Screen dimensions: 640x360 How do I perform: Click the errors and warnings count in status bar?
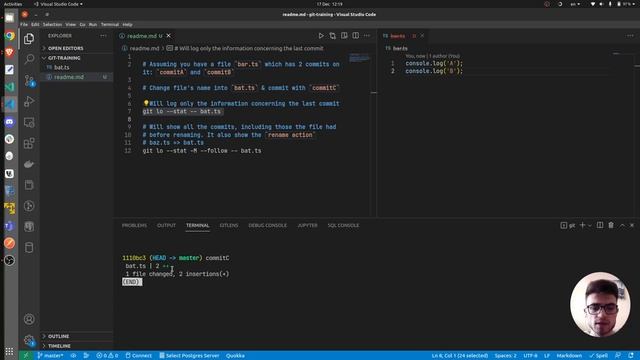point(107,356)
